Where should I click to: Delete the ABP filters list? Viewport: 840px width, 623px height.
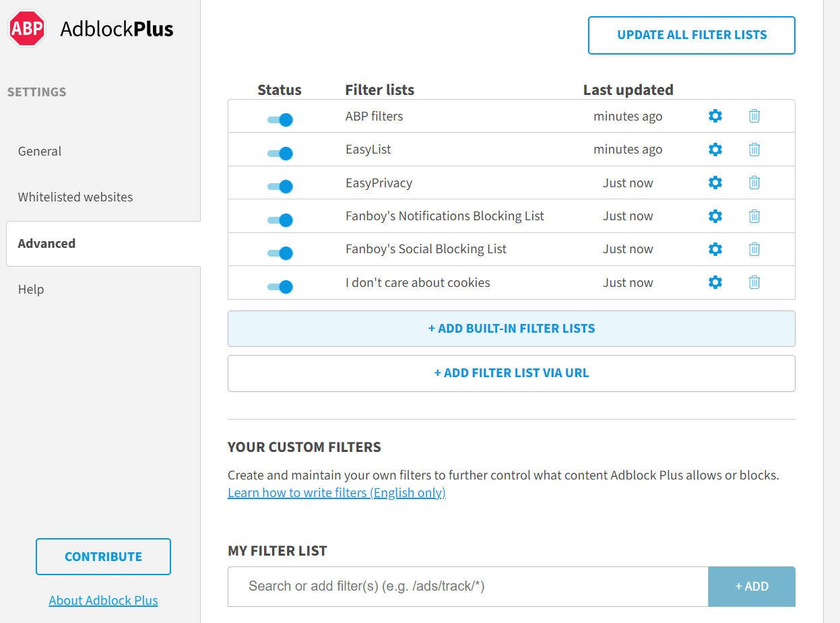click(x=754, y=116)
